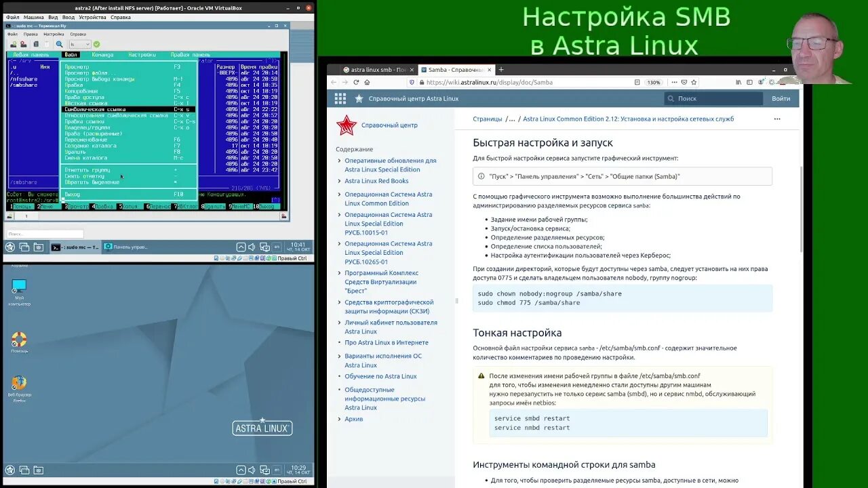Click the Pocket save icon in address bar
Viewport: 868px width, 488px height.
(684, 82)
